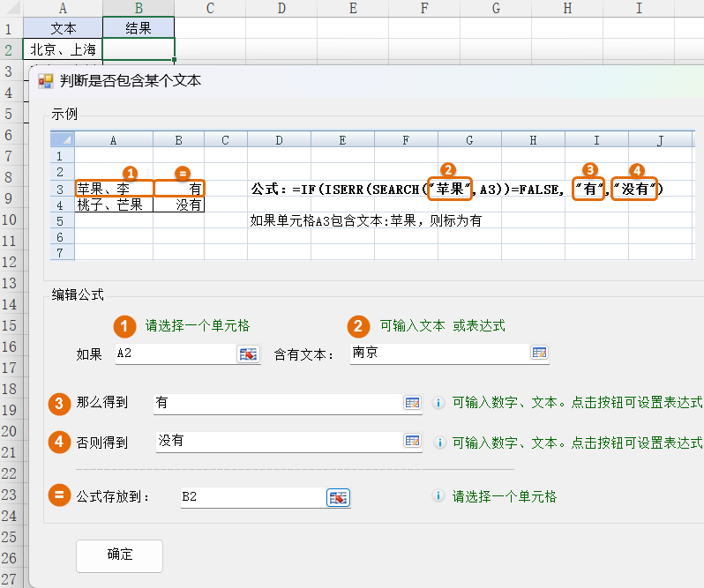Click info icon next to 否则得到 hint

(x=438, y=442)
